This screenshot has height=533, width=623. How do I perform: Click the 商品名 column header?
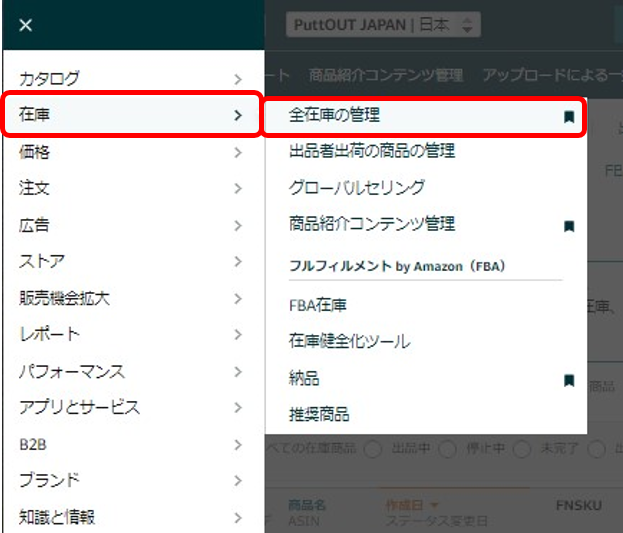pos(307,505)
